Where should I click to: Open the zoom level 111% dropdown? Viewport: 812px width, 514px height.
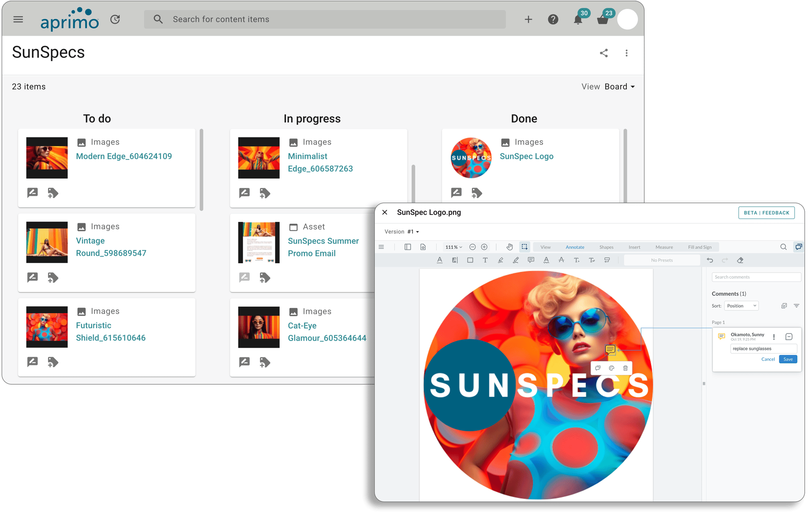[453, 247]
